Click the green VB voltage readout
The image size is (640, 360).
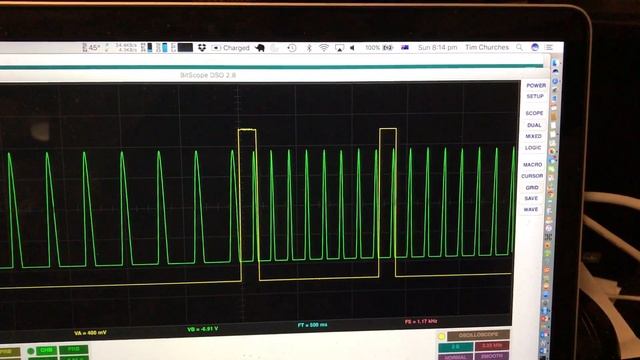point(202,329)
